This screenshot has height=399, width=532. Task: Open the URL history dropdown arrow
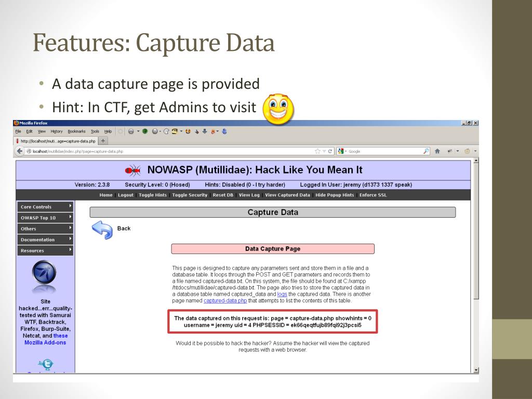point(324,151)
